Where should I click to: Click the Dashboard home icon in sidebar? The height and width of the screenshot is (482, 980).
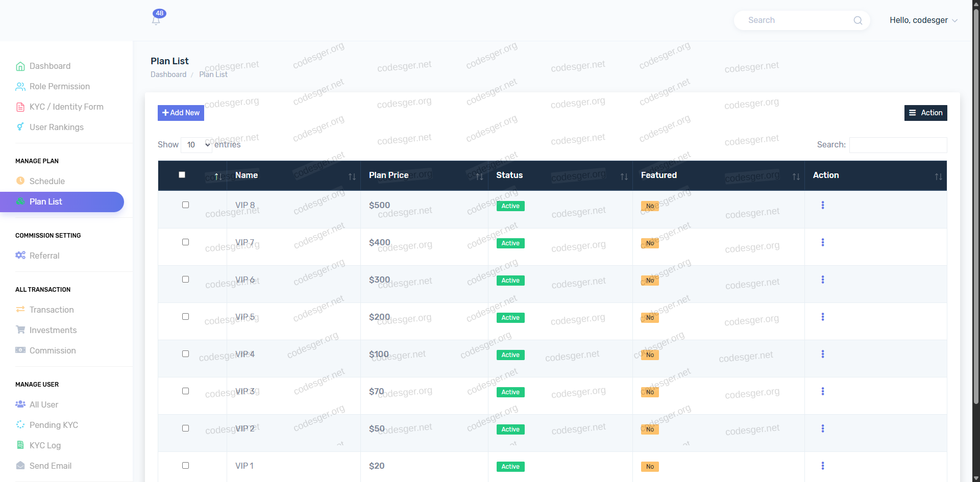20,66
